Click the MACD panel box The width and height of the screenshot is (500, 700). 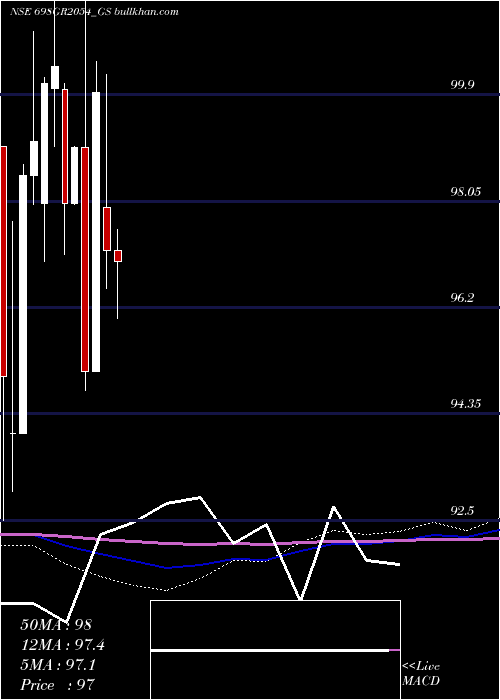pos(275,650)
